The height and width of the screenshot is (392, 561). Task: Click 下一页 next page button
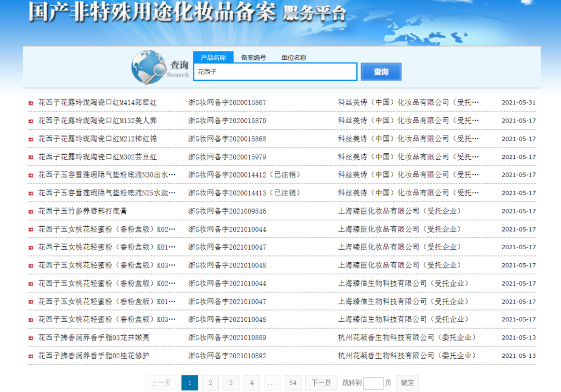click(321, 383)
